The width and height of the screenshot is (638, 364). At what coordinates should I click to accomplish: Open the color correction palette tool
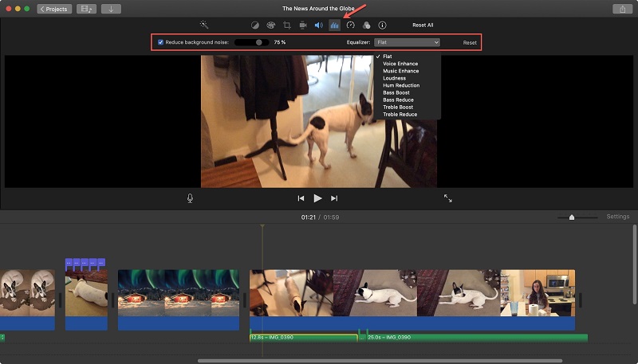[x=271, y=25]
